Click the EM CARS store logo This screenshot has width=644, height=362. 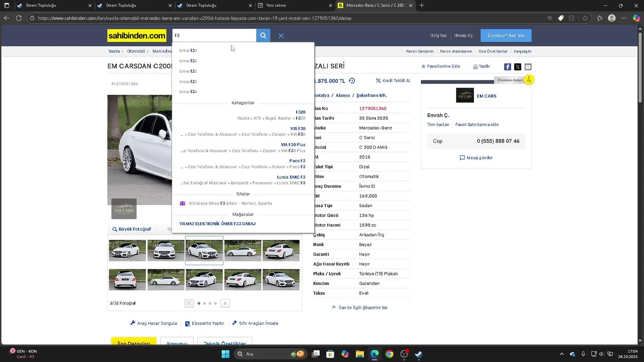pyautogui.click(x=465, y=96)
